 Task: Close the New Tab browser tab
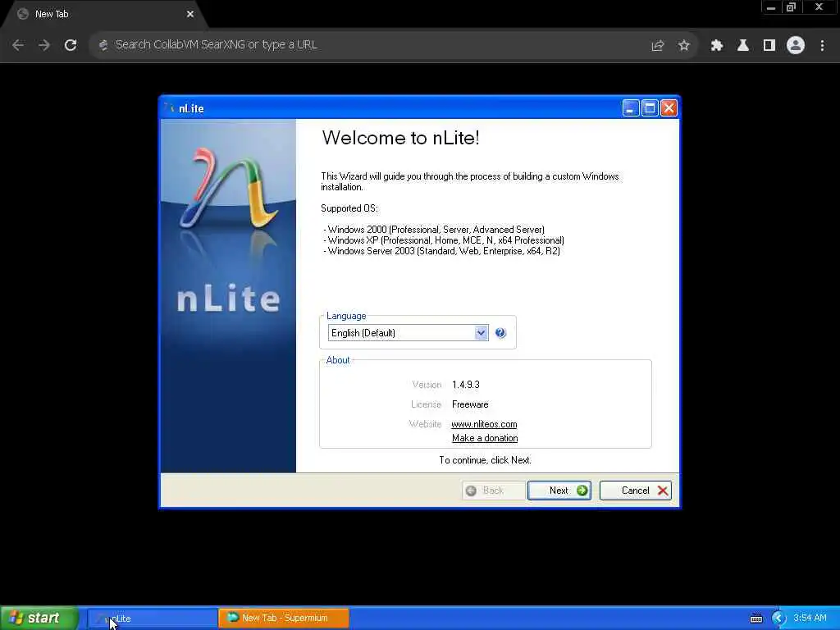point(189,14)
